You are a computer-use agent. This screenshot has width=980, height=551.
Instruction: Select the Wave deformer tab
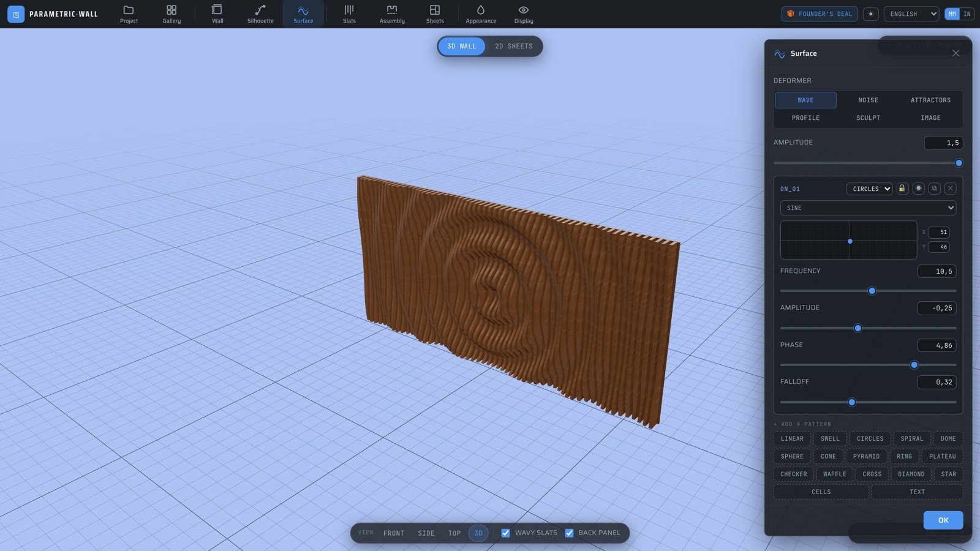tap(806, 100)
